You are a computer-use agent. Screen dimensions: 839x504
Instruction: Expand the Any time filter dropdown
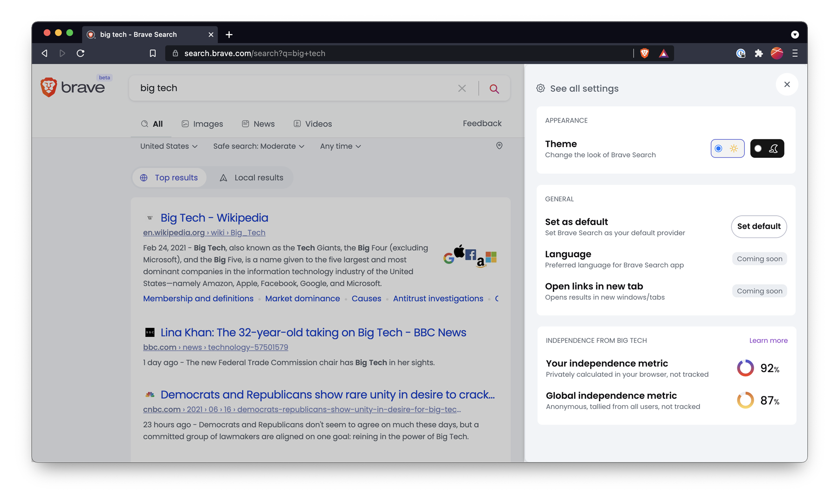tap(340, 146)
